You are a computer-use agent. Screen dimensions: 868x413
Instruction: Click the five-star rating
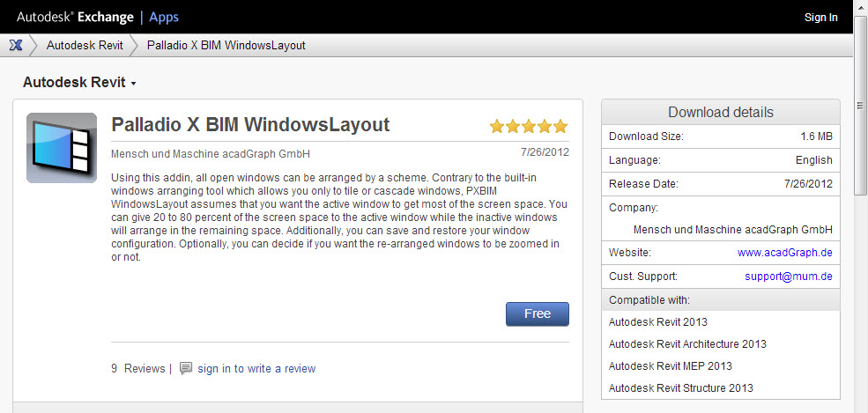529,127
